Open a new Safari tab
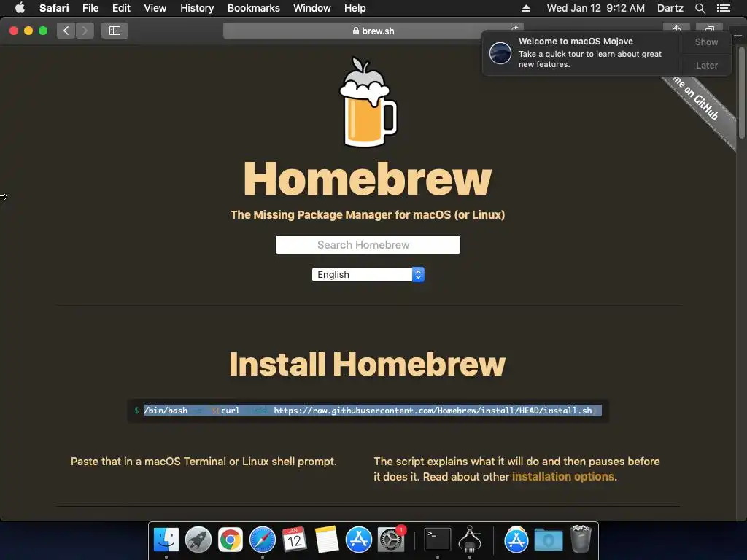The image size is (747, 560). click(738, 35)
